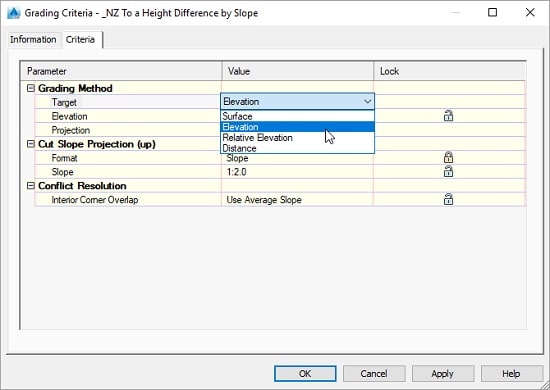
Task: Toggle the lock icon for Format row
Action: (x=448, y=157)
